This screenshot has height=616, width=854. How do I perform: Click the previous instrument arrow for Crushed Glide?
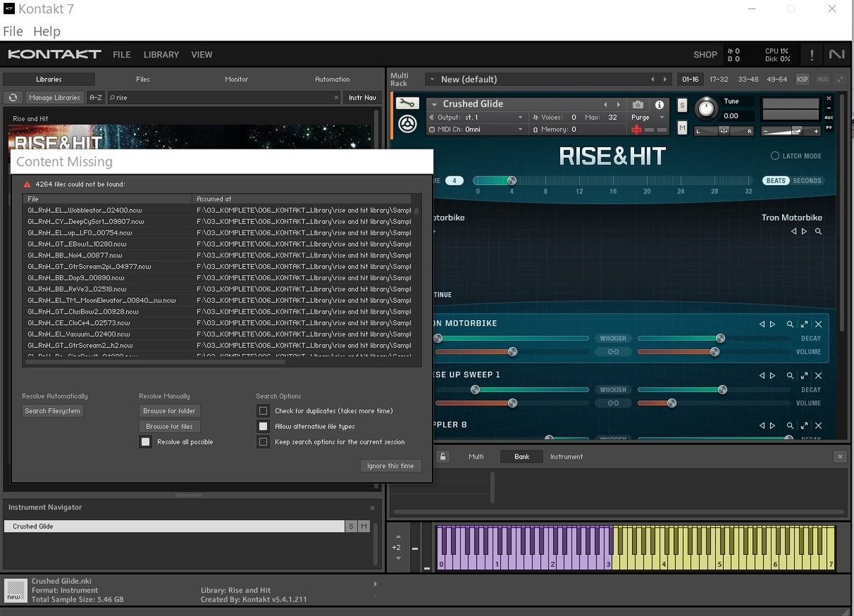coord(606,105)
